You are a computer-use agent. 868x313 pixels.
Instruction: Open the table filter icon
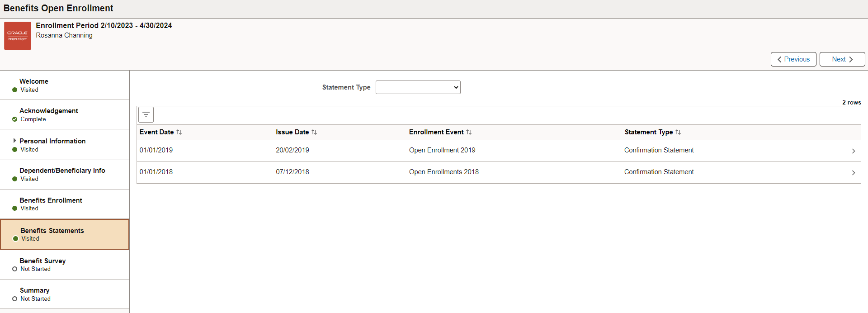(x=146, y=114)
